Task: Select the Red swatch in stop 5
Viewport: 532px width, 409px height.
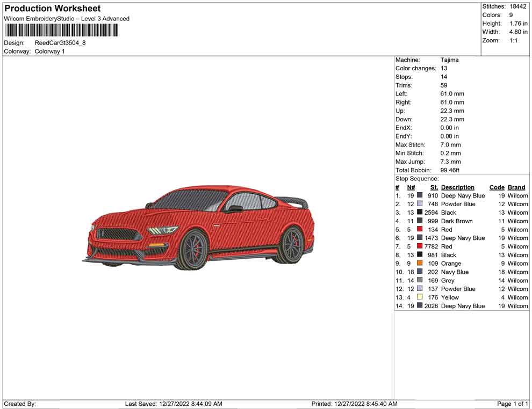Action: point(420,229)
